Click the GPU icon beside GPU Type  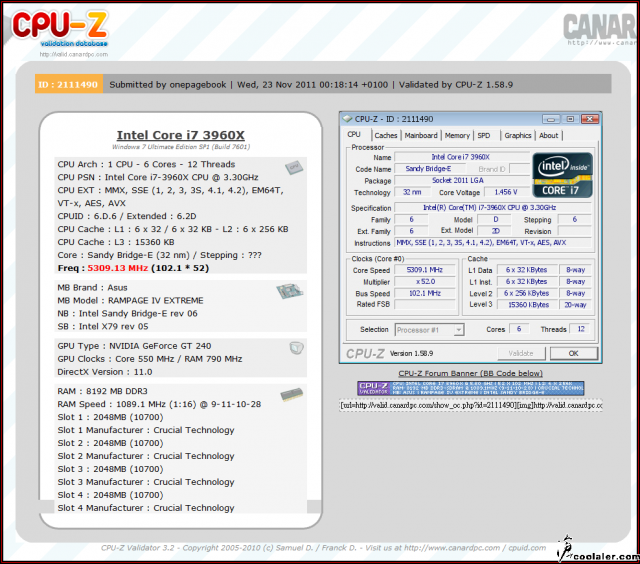click(296, 348)
